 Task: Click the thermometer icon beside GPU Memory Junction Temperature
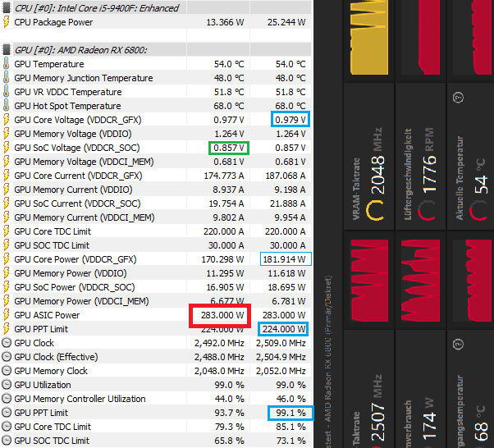(x=6, y=78)
